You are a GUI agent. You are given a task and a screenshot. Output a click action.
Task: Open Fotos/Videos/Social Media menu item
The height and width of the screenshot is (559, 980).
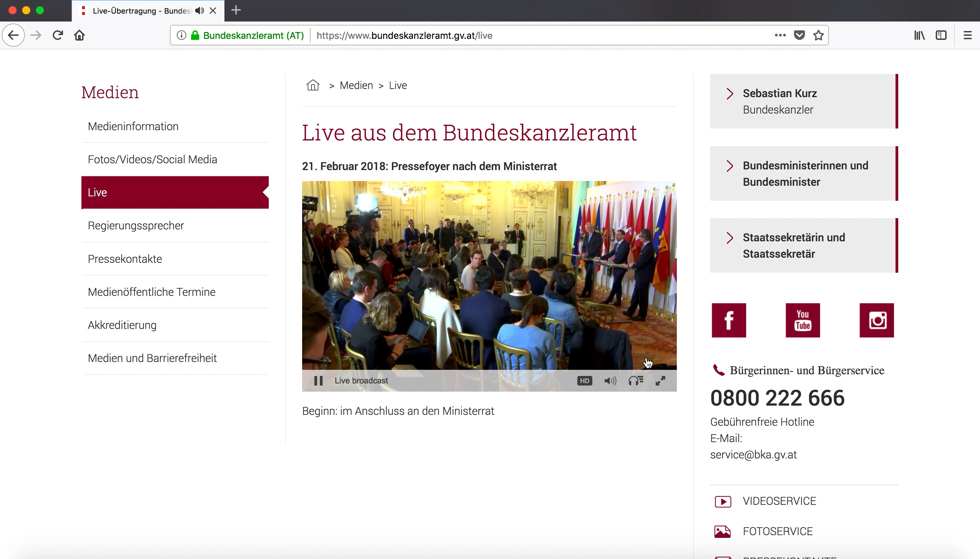[175, 159]
